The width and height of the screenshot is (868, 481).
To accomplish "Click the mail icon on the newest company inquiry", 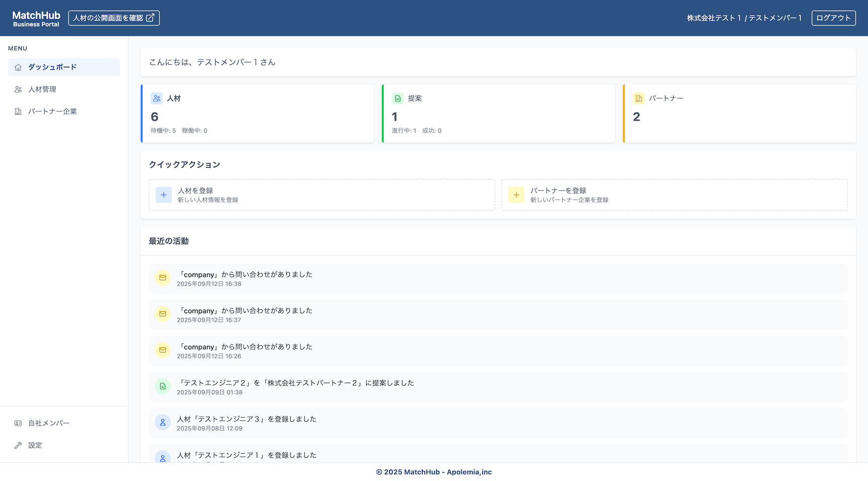I will [x=163, y=278].
